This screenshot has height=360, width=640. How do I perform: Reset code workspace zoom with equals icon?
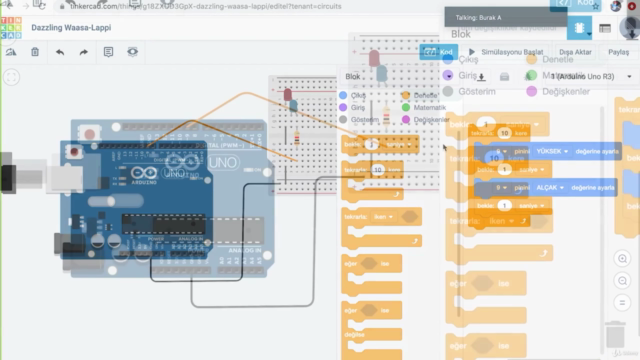pos(622,303)
